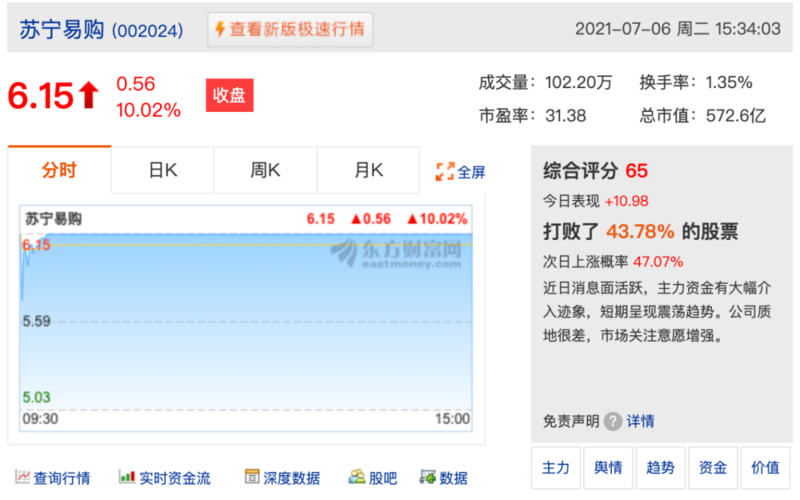Viewport: 800px width, 500px height.
Task: Select the 价值 analysis tab
Action: (x=765, y=467)
